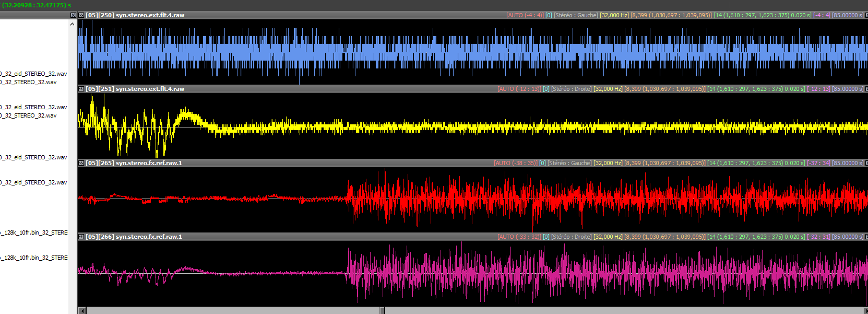The width and height of the screenshot is (868, 314).
Task: Click the horizontal scrollbar thumb handle
Action: click(382, 310)
